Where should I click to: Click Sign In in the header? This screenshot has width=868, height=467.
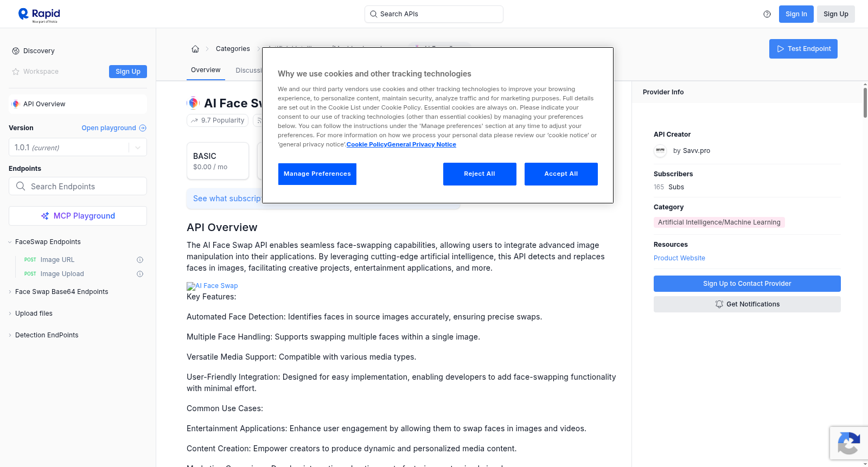796,14
